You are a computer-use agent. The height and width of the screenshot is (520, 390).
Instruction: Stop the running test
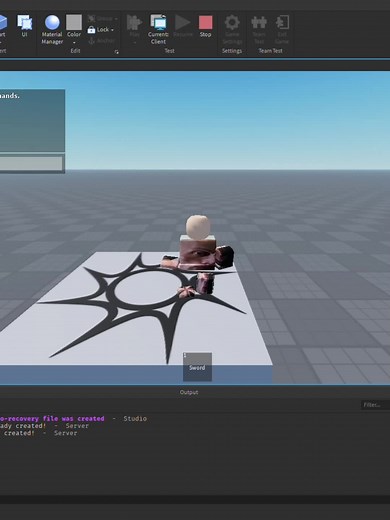coord(205,26)
